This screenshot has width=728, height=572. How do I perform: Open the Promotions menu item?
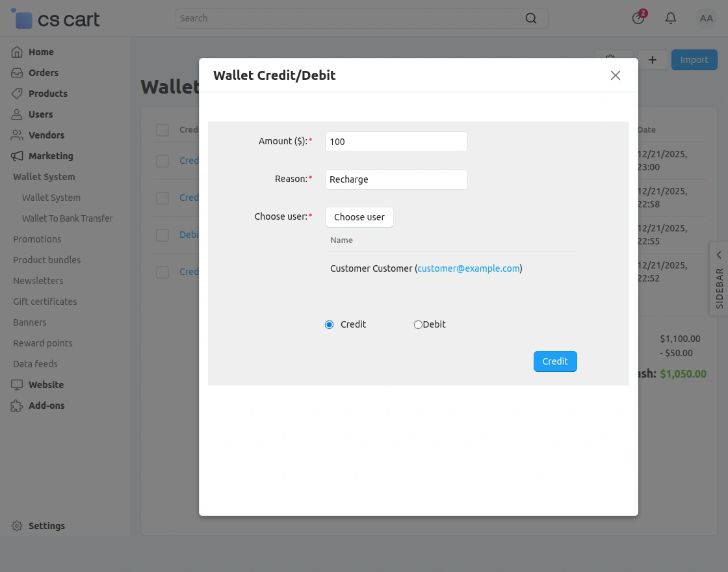(37, 239)
